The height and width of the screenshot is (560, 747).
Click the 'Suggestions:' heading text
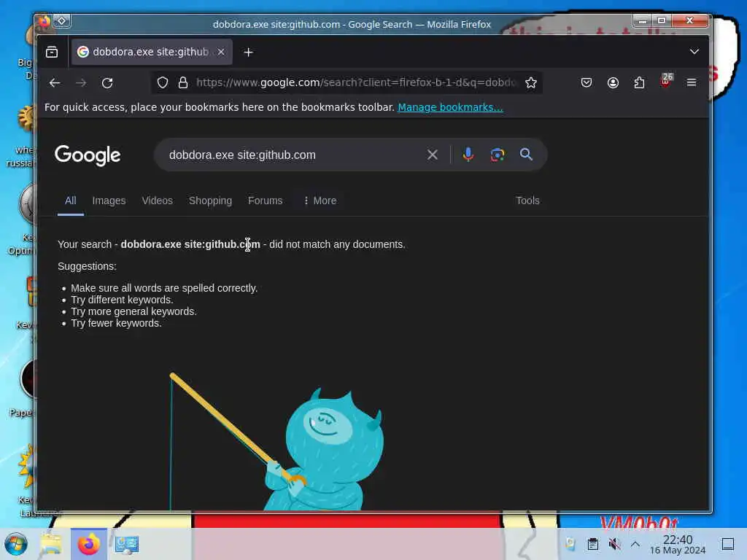[x=88, y=266]
